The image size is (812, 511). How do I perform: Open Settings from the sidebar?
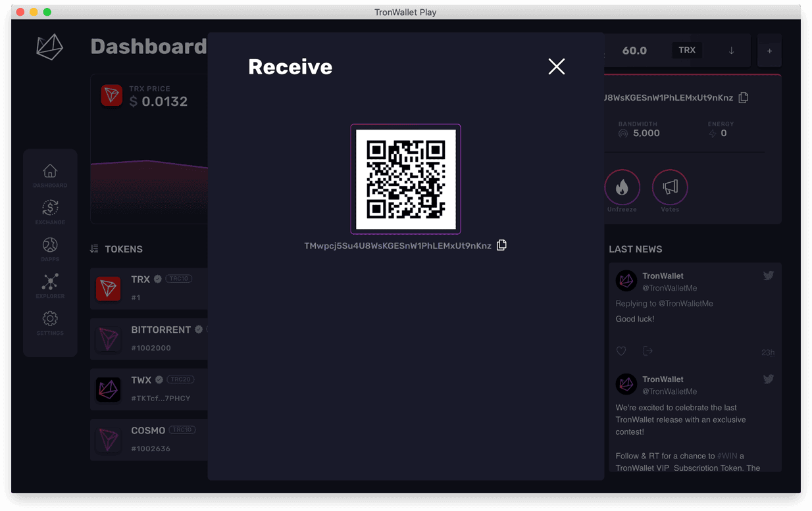[50, 323]
